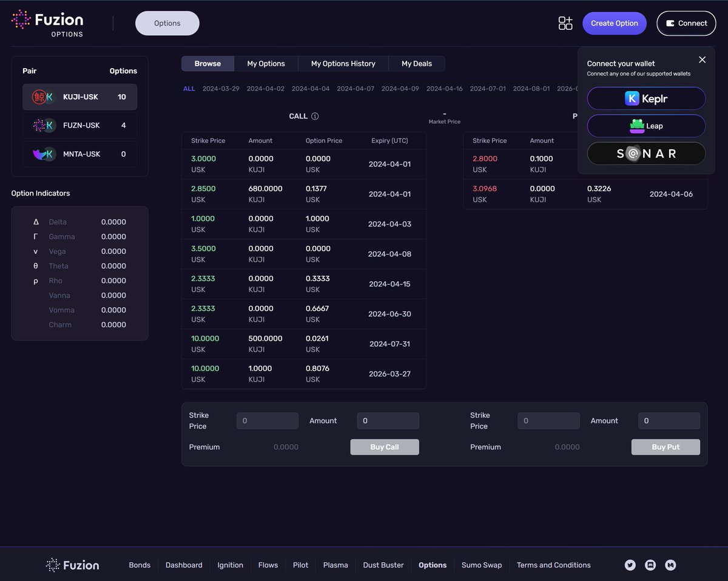Screen dimensions: 728x581
Task: Filter by expiry date 2024-04-02
Action: coord(266,89)
